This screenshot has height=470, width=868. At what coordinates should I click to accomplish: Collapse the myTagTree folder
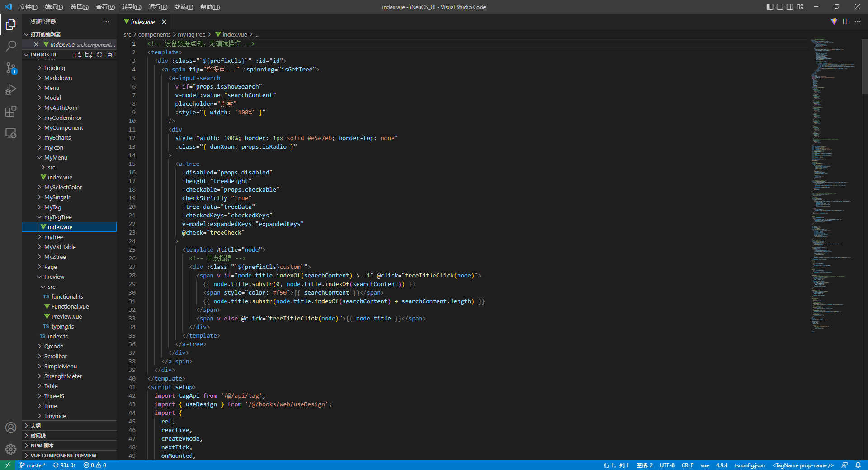pyautogui.click(x=69, y=217)
